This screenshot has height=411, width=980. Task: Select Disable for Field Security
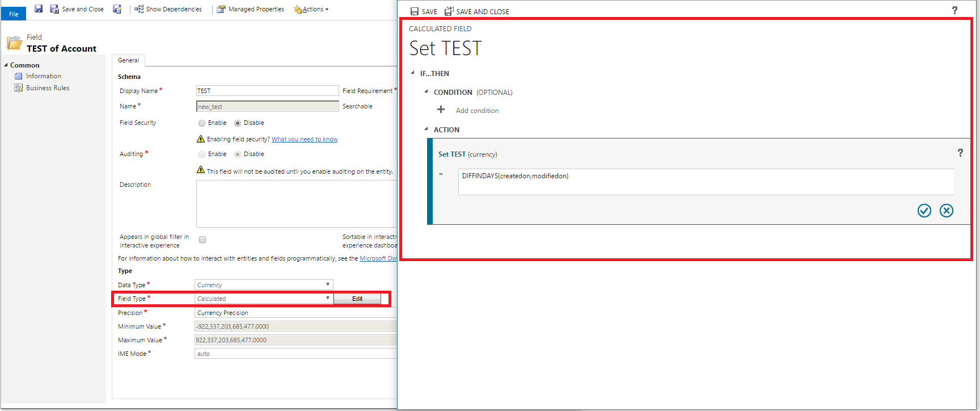click(x=238, y=123)
